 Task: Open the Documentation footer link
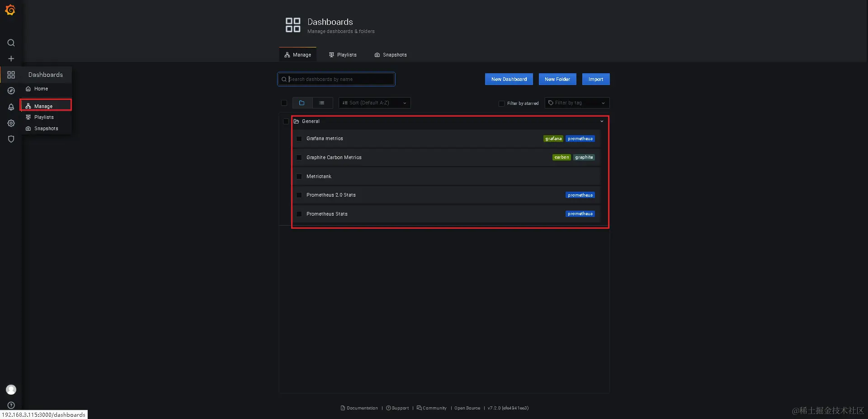(359, 408)
